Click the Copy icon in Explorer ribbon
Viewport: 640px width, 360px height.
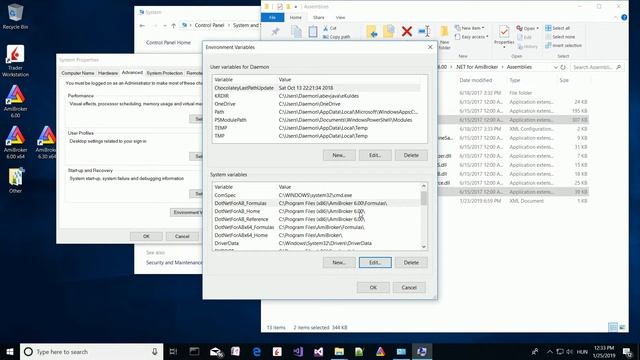[296, 32]
